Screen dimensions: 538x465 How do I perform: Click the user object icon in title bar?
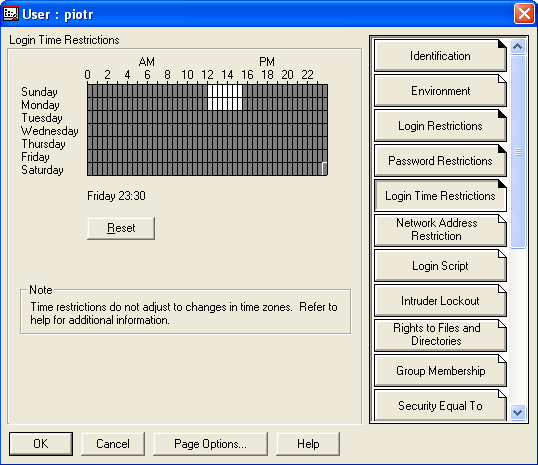11,14
